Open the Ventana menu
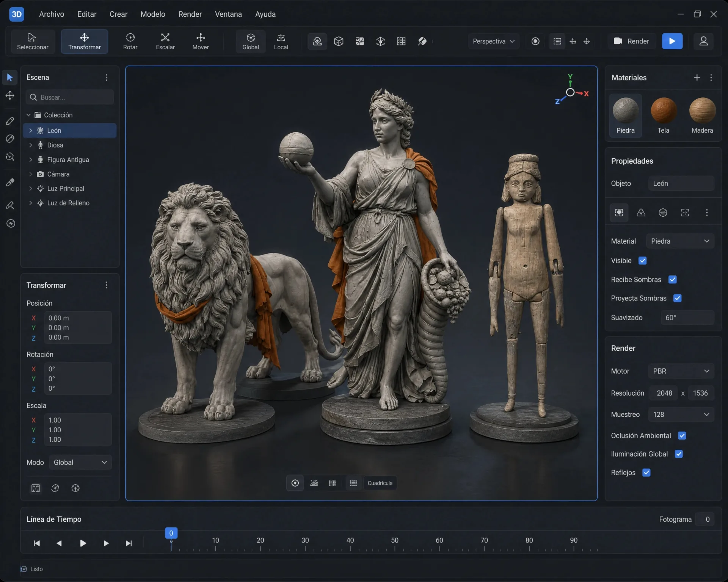Screen dimensions: 728x582 click(228, 14)
